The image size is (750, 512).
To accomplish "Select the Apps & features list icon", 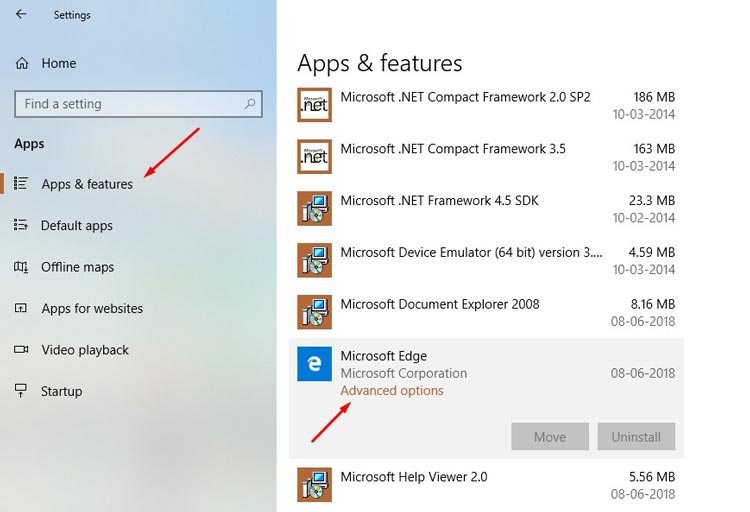I will (21, 184).
